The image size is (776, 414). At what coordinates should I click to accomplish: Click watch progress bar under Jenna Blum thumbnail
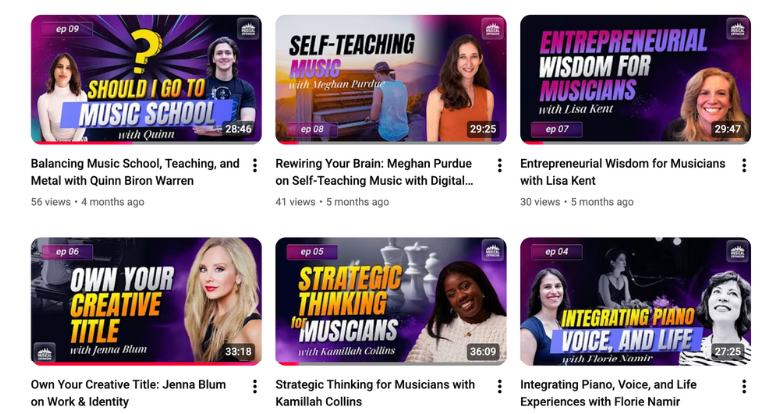pos(146,364)
